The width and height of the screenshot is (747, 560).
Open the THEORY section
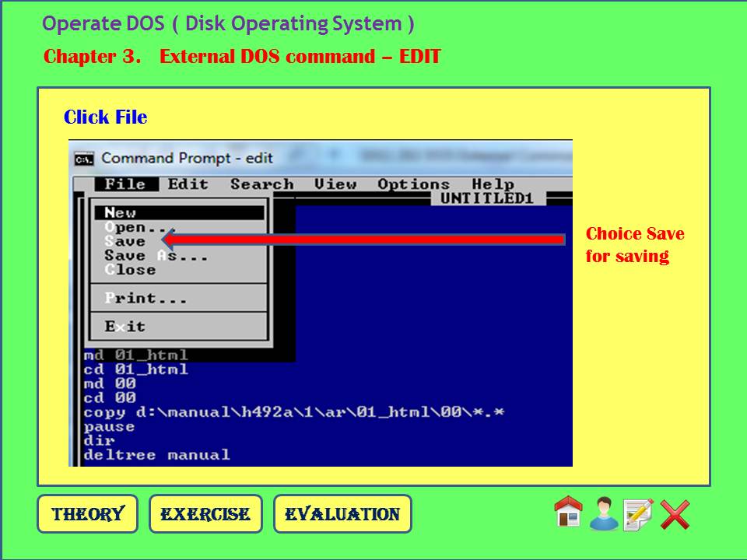coord(87,513)
